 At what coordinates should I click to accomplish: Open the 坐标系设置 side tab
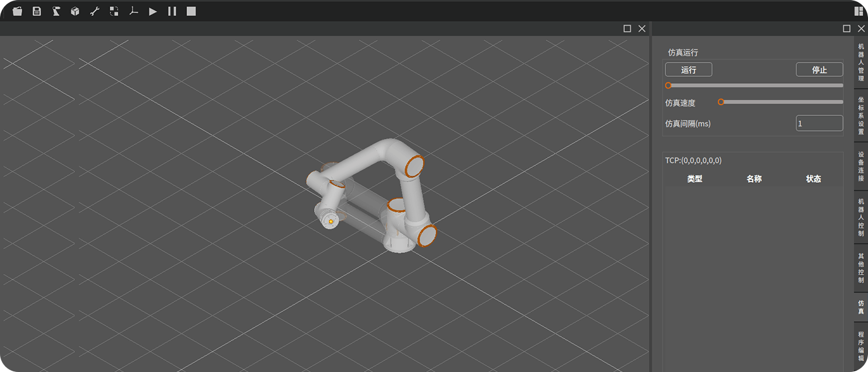click(x=861, y=115)
